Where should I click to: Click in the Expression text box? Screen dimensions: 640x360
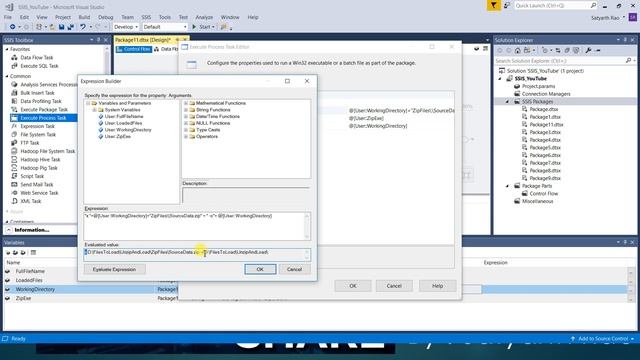pos(197,226)
